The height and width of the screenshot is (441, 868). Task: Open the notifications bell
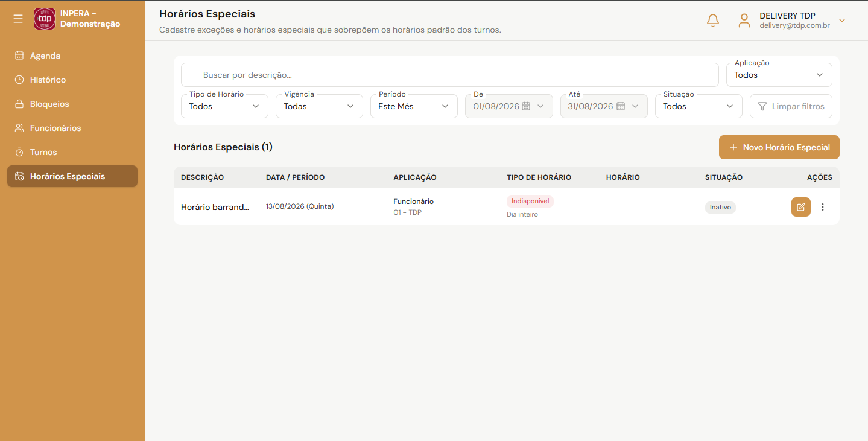(713, 21)
